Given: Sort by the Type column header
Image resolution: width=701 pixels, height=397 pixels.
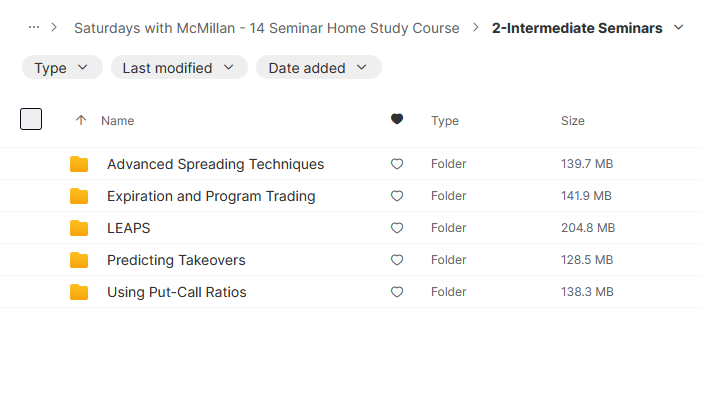Looking at the screenshot, I should click(x=445, y=121).
